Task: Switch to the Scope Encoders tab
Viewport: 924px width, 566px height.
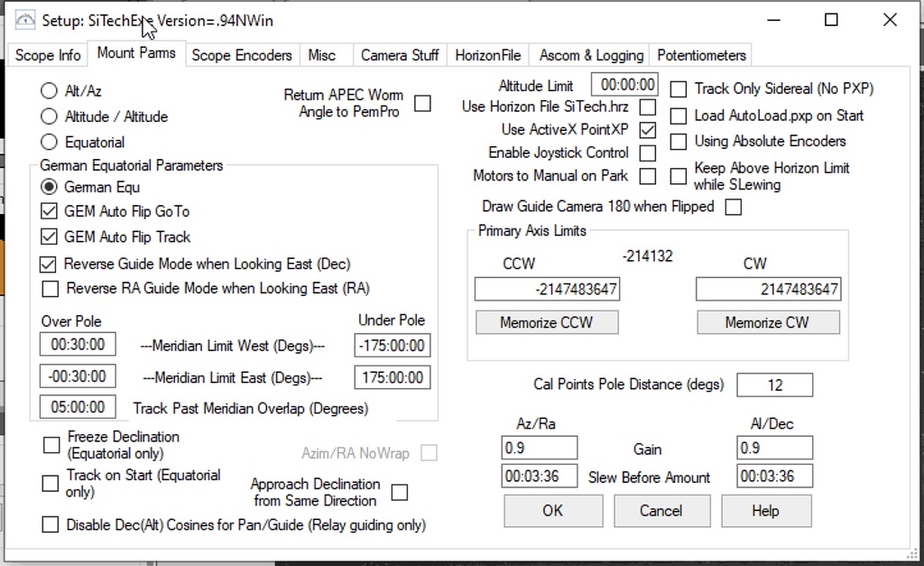Action: coord(242,55)
